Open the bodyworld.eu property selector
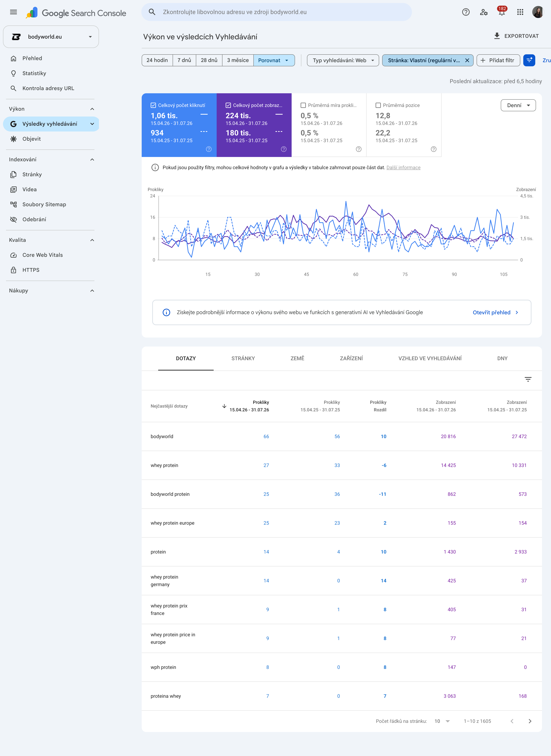The height and width of the screenshot is (756, 551). pyautogui.click(x=51, y=37)
